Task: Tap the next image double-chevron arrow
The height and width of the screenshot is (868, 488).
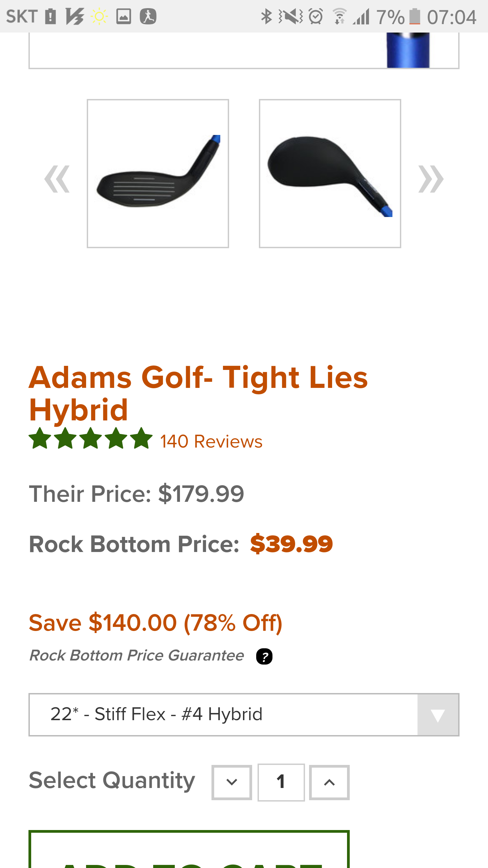Action: pos(430,179)
